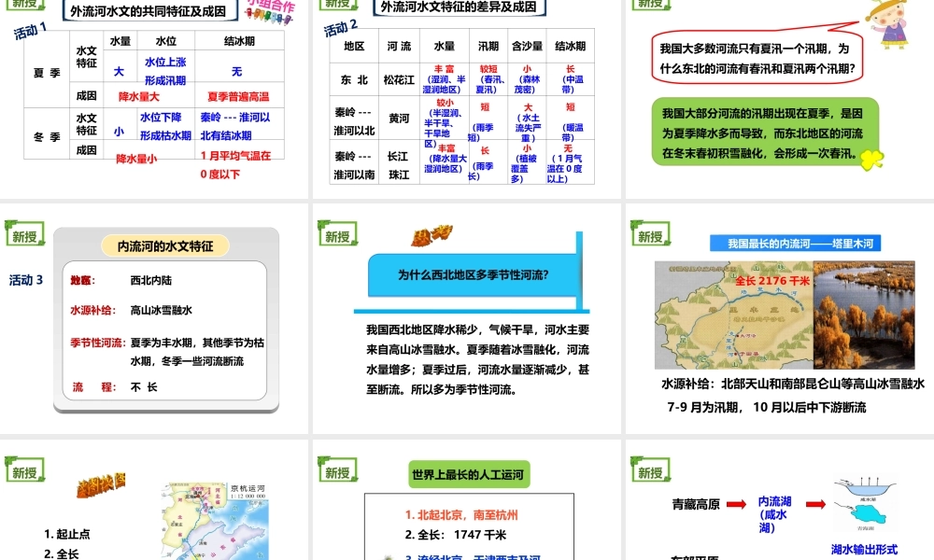Click the 水位下降 形成枯水期 cell

(x=165, y=126)
